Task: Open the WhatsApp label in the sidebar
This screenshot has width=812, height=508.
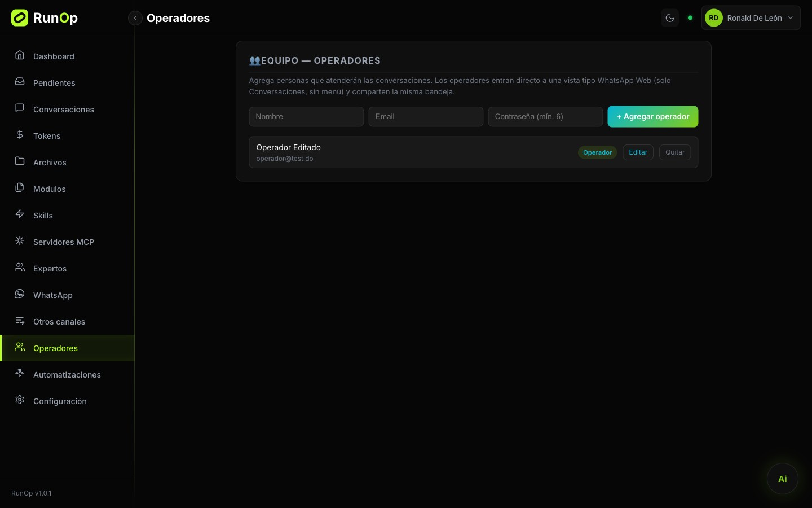Action: pyautogui.click(x=53, y=295)
